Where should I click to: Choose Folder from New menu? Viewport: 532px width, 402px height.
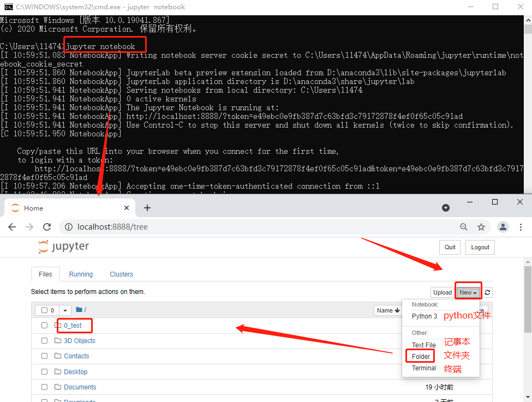(421, 357)
